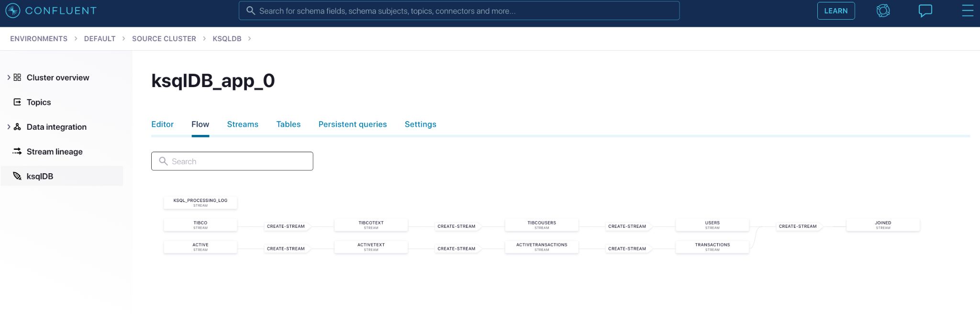Viewport: 980px width, 335px height.
Task: Focus the flow Search input box
Action: click(x=232, y=161)
